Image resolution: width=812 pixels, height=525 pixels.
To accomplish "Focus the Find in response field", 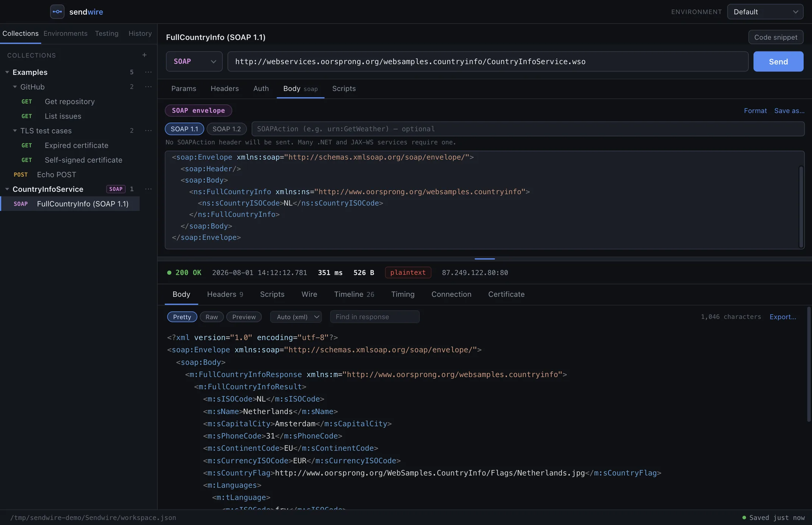I will [375, 317].
